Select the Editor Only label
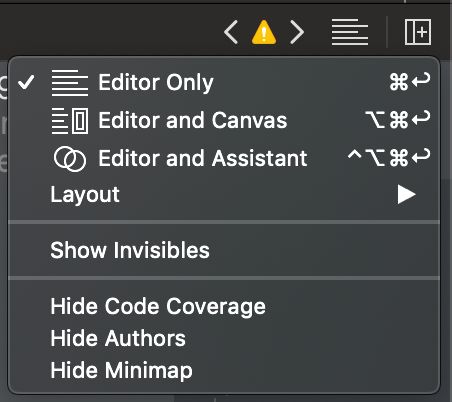This screenshot has height=402, width=452. click(156, 83)
